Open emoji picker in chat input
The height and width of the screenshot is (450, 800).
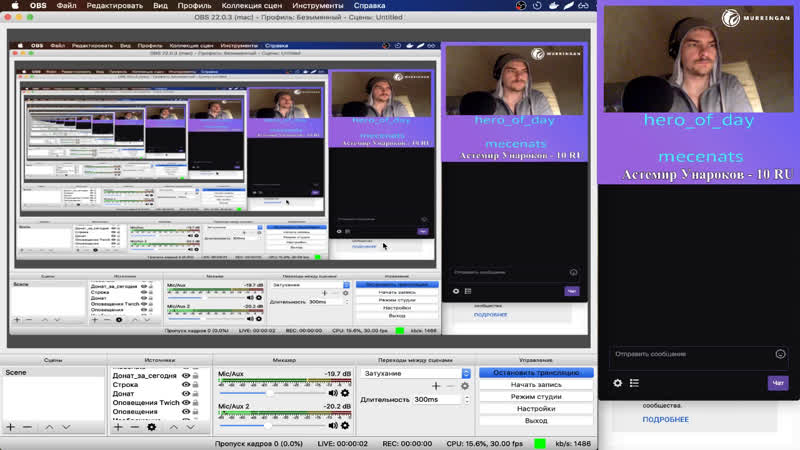coord(780,354)
